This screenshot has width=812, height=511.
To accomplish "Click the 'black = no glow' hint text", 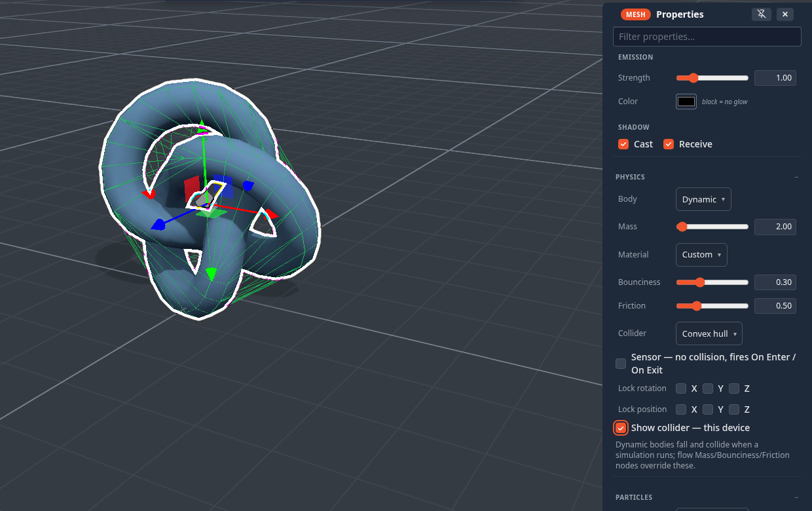I will 725,102.
